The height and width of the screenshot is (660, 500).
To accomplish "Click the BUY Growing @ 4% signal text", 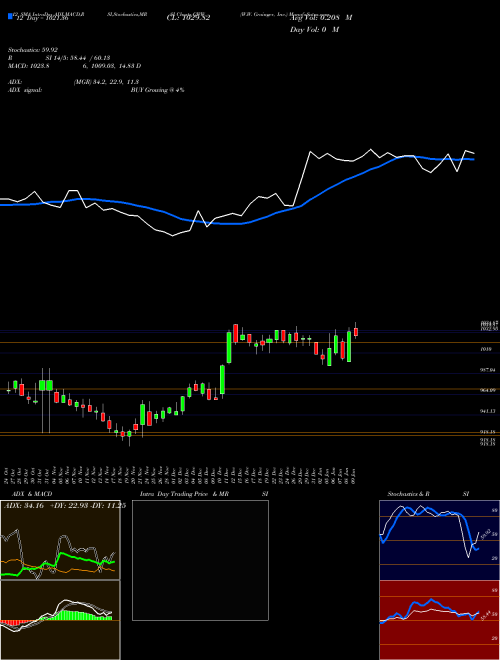I will [x=157, y=90].
